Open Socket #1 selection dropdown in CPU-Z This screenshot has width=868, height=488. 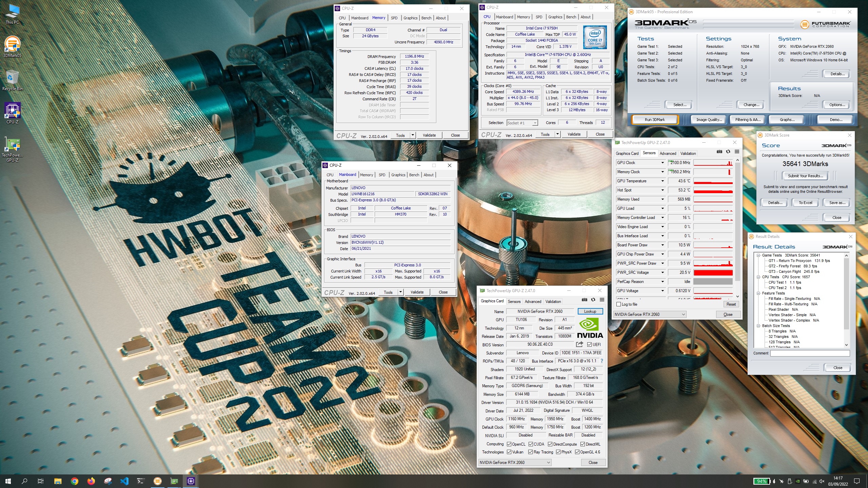tap(522, 123)
